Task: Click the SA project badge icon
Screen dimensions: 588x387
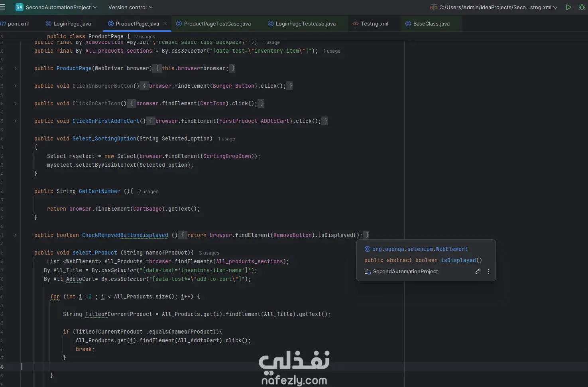Action: click(19, 7)
